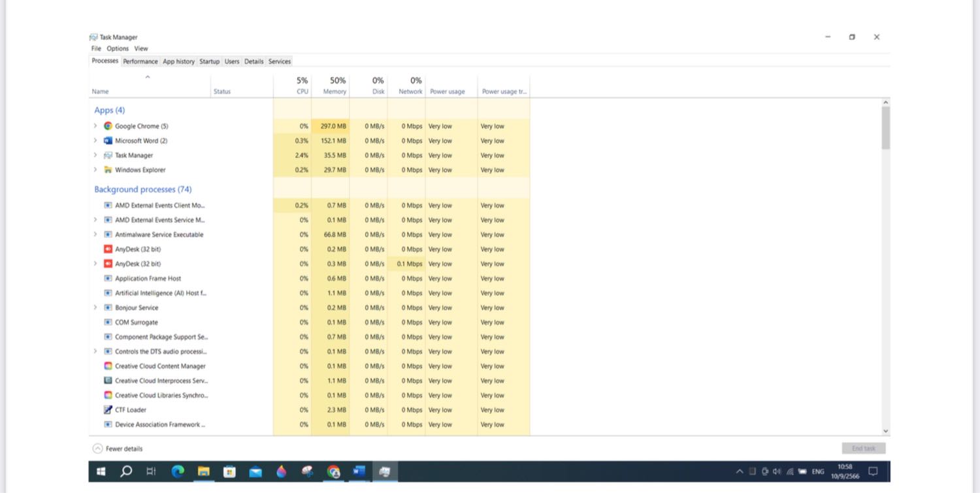Switch to Word via taskbar icon

point(359,471)
